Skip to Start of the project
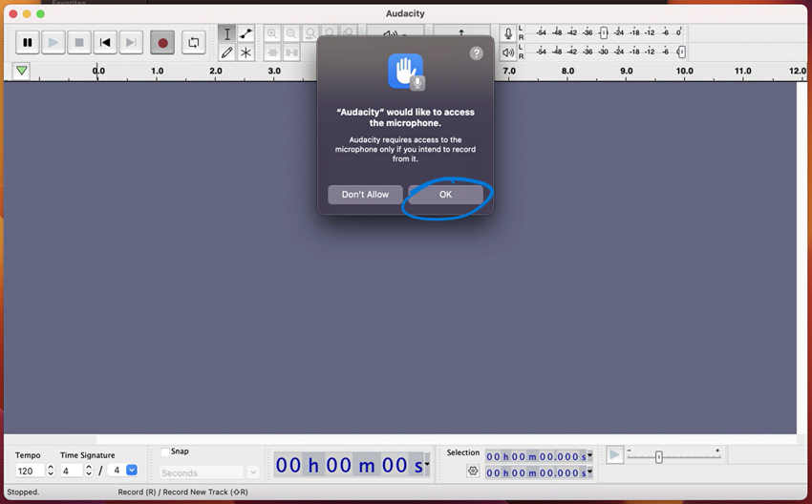The width and height of the screenshot is (812, 504). 105,42
